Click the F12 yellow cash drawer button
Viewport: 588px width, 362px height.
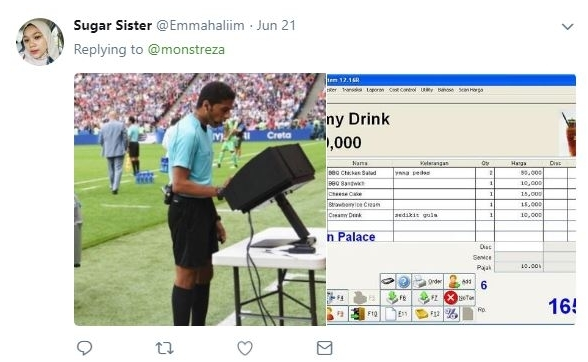click(428, 314)
